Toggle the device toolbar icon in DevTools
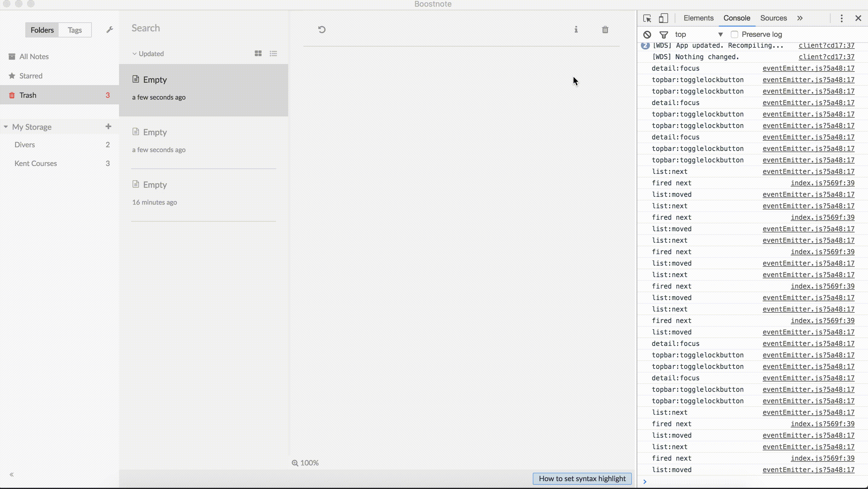This screenshot has width=868, height=489. pyautogui.click(x=663, y=18)
